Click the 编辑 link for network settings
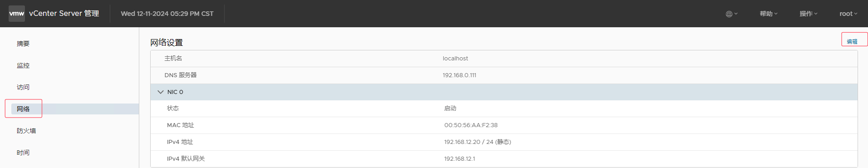Viewport: 868px width, 168px height. (x=852, y=41)
